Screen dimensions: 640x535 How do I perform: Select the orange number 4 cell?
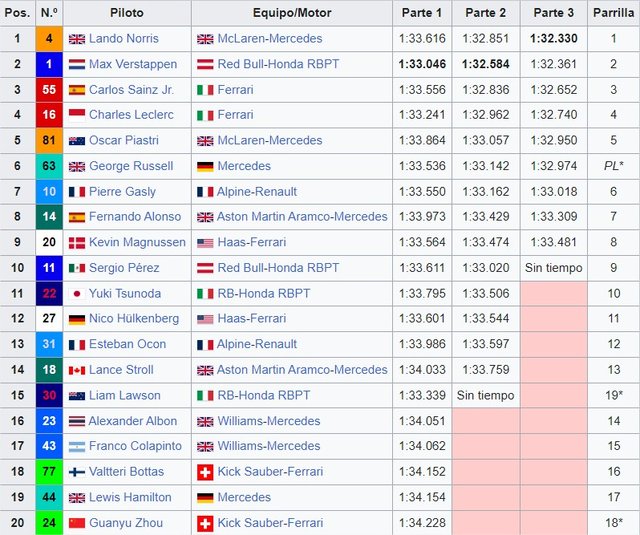[x=49, y=39]
